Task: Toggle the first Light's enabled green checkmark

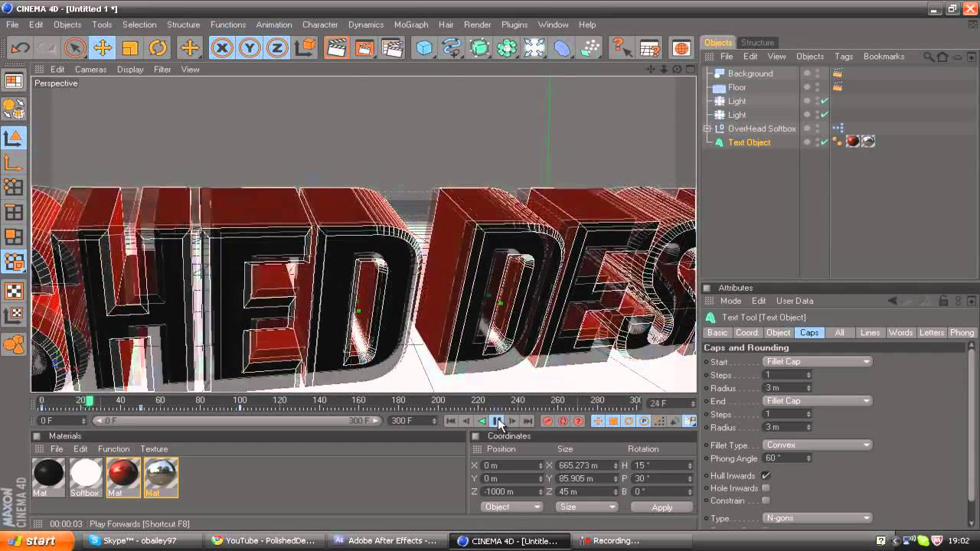Action: (825, 101)
